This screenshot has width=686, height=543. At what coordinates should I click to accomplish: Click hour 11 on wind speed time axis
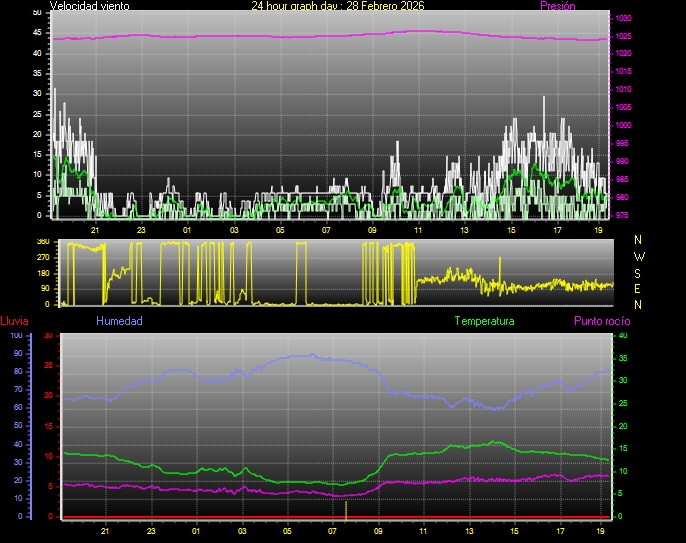(x=418, y=230)
